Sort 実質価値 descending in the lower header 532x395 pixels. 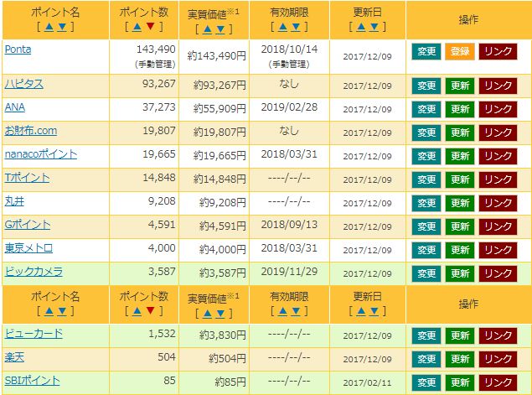point(220,314)
